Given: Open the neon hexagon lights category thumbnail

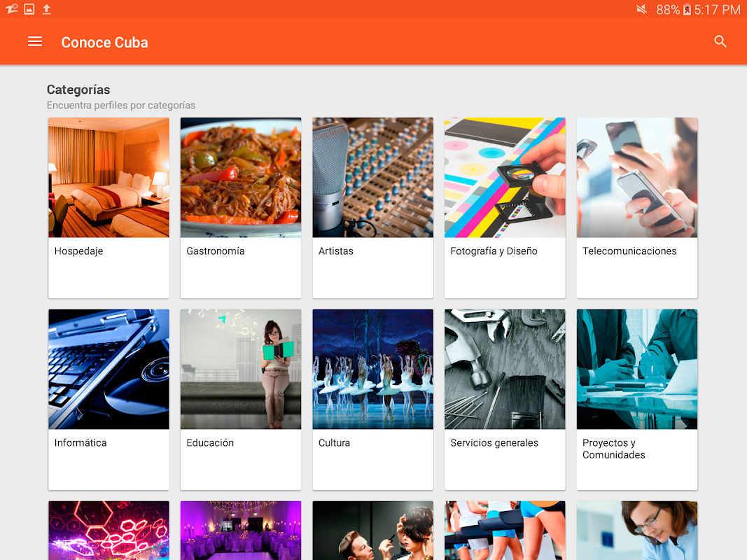Looking at the screenshot, I should click(x=109, y=531).
